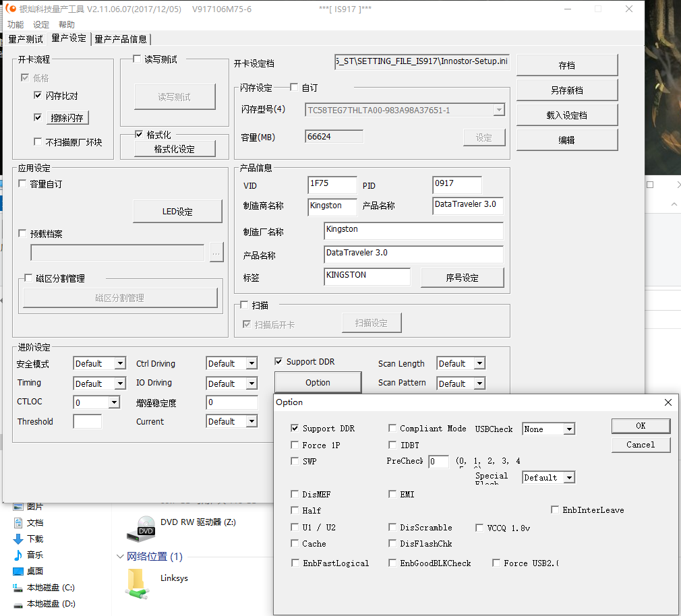The image size is (681, 616).
Task: Click the 增强稳定度 input field
Action: [232, 402]
